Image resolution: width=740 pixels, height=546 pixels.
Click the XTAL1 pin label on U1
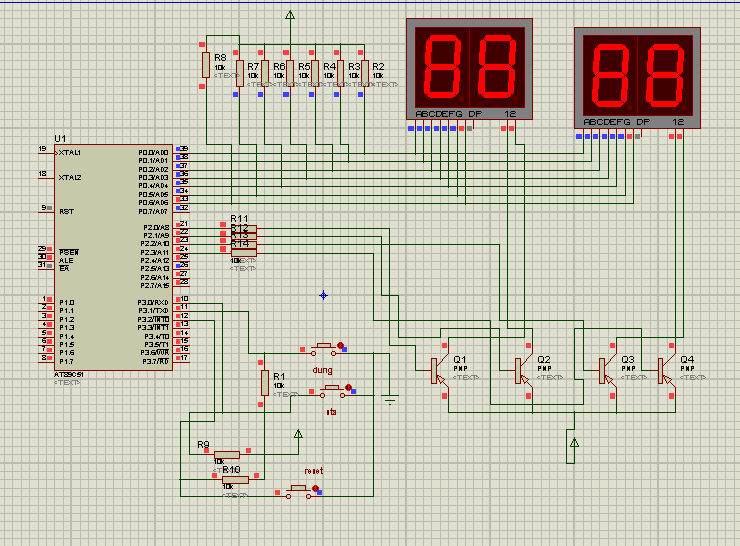[x=72, y=152]
